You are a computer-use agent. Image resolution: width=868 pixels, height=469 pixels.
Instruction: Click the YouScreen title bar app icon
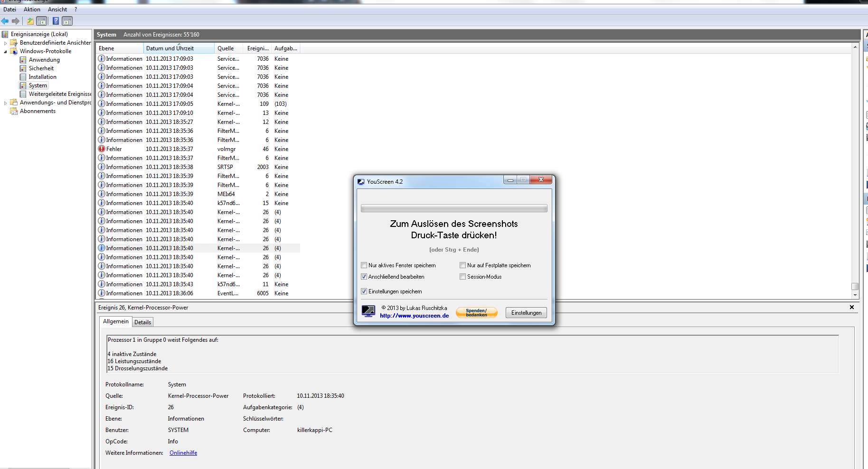click(x=361, y=182)
